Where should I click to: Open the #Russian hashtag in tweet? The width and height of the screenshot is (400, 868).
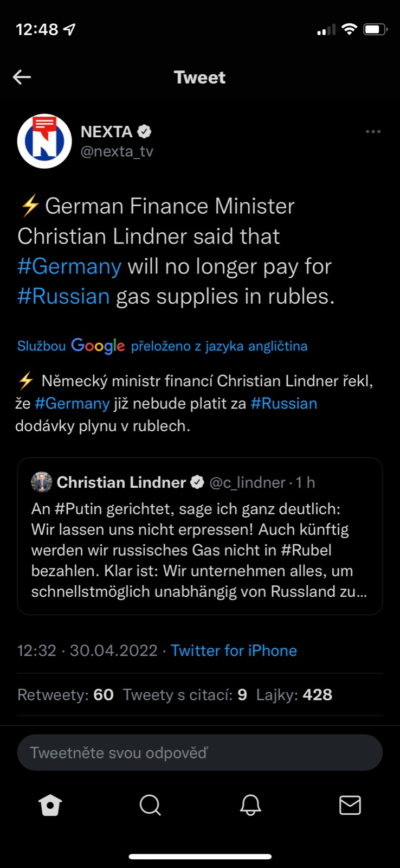[x=63, y=296]
